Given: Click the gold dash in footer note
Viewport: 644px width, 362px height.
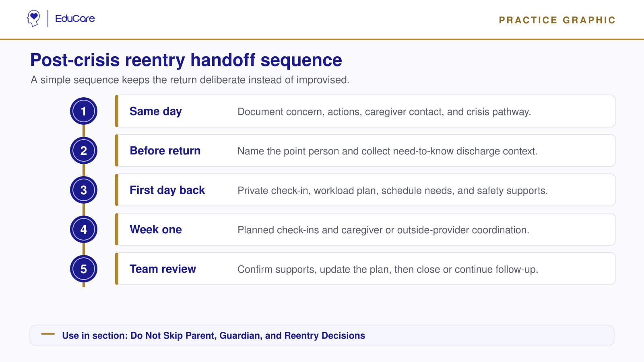Looking at the screenshot, I should click(x=48, y=334).
